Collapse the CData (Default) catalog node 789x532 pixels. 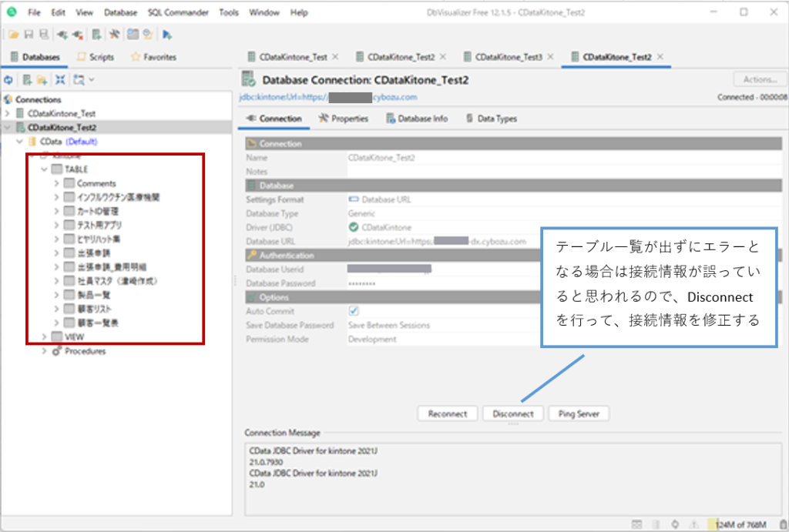point(19,142)
